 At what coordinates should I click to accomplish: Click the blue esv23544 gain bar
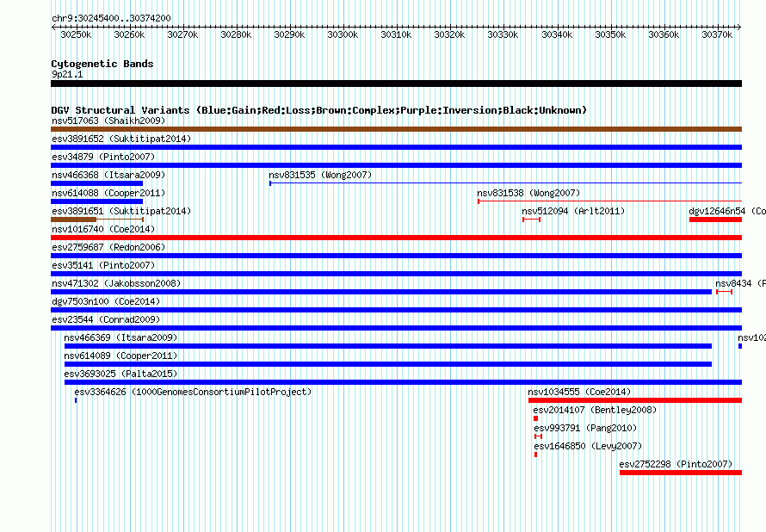(x=396, y=328)
